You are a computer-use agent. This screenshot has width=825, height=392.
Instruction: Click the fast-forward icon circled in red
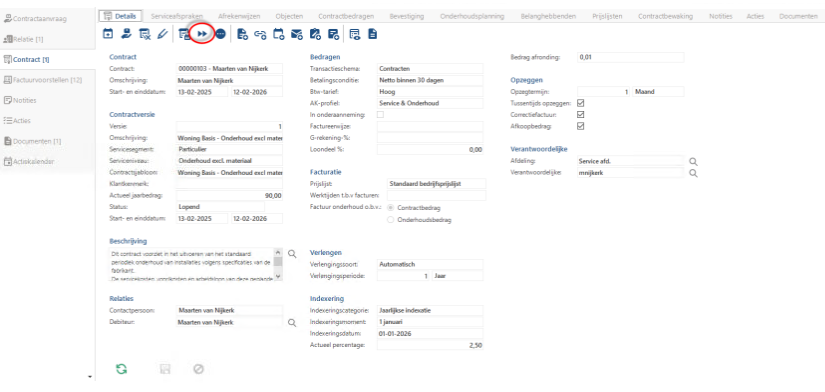pyautogui.click(x=202, y=34)
